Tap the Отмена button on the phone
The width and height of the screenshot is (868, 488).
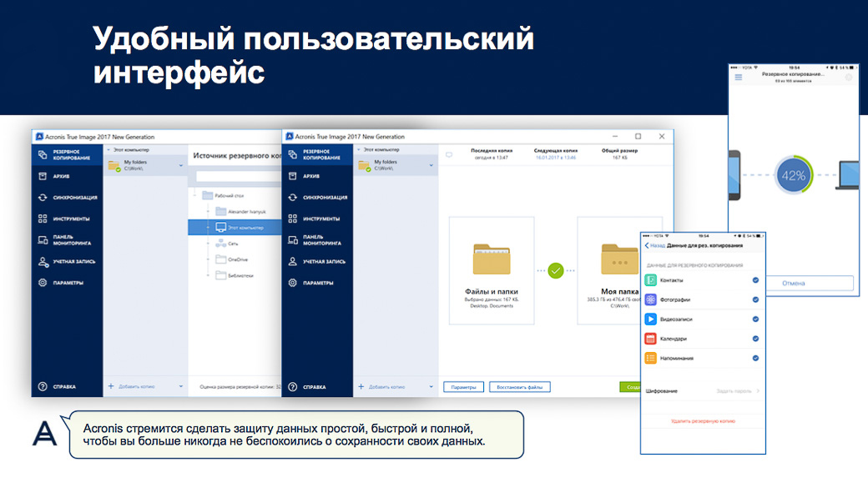793,283
